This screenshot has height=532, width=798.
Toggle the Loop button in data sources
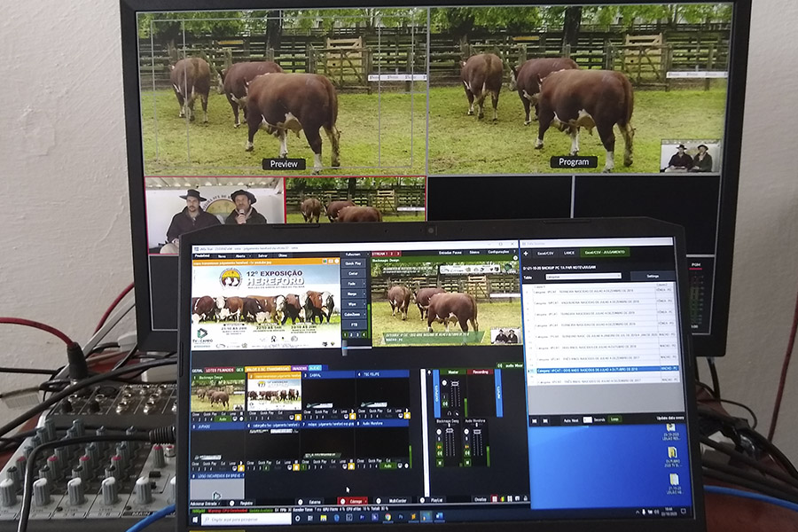pyautogui.click(x=615, y=419)
